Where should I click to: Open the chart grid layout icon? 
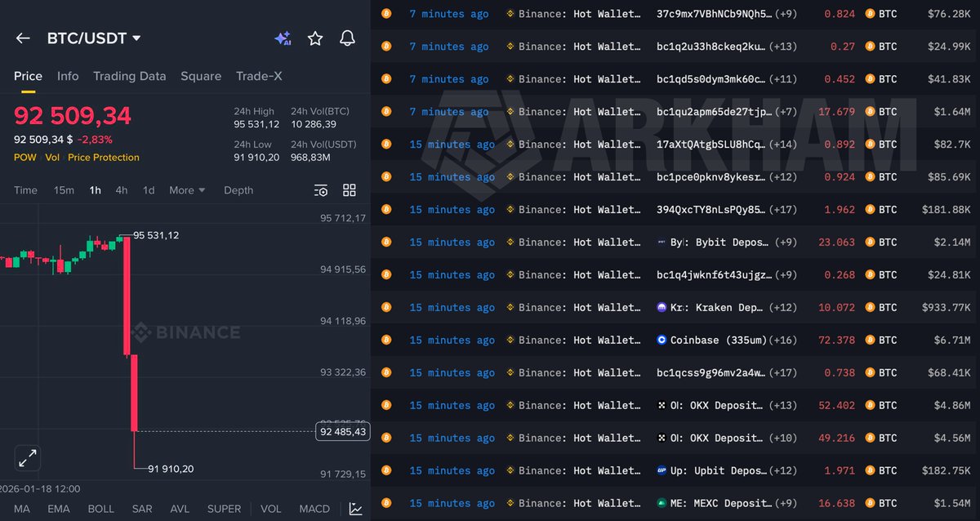point(350,190)
